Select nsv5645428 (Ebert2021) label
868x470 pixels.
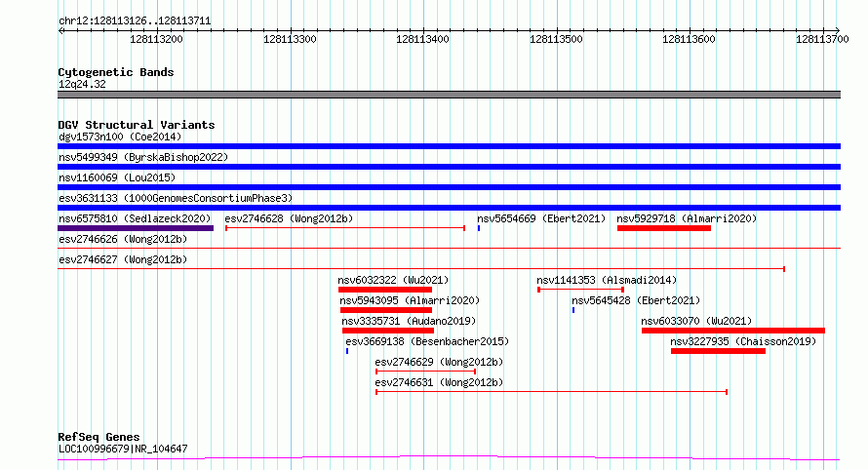click(x=636, y=300)
